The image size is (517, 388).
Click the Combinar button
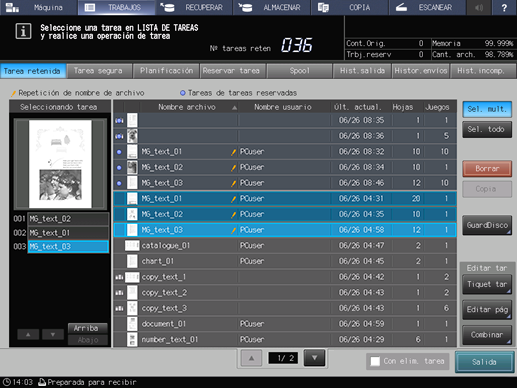(487, 335)
